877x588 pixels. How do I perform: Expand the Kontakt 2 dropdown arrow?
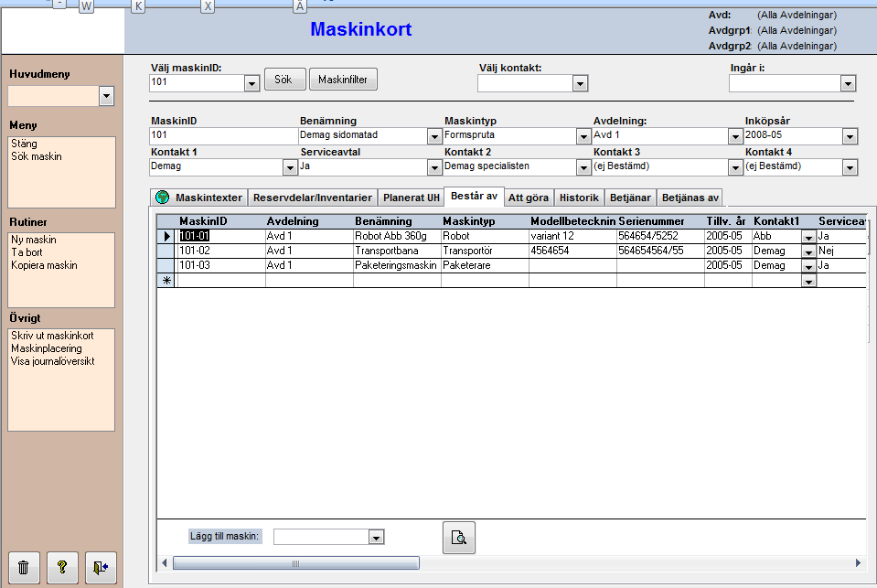(583, 167)
